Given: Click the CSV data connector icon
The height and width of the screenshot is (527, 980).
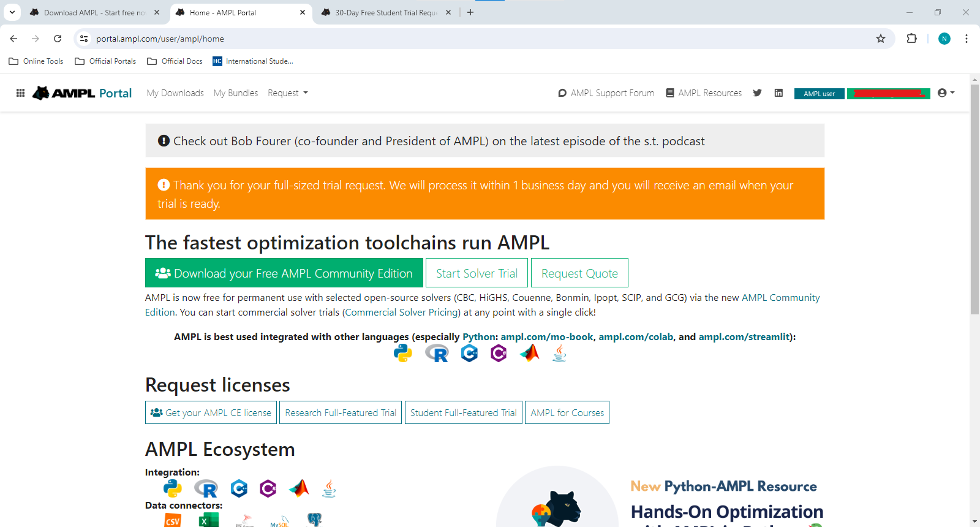Looking at the screenshot, I should point(173,520).
